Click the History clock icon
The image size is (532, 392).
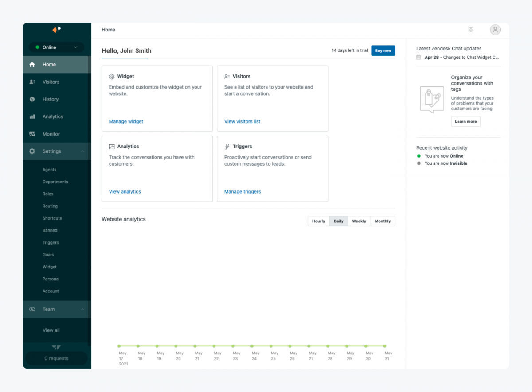(x=32, y=99)
